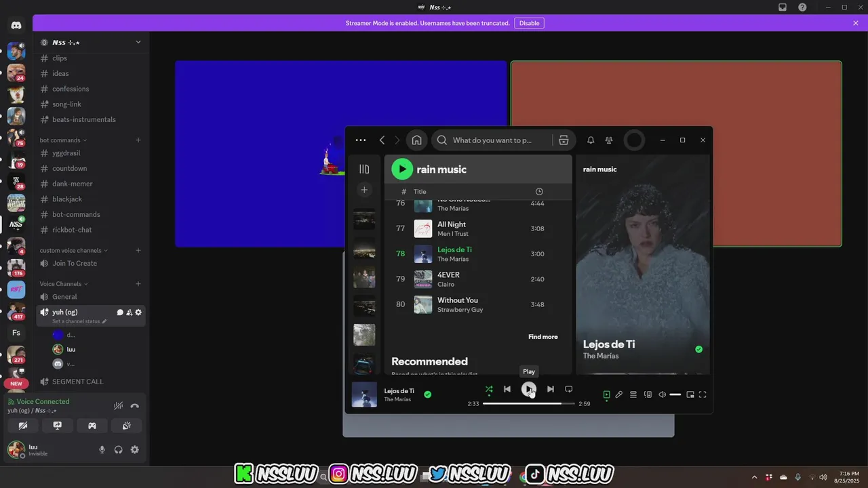Open Spotify Home

pos(416,140)
